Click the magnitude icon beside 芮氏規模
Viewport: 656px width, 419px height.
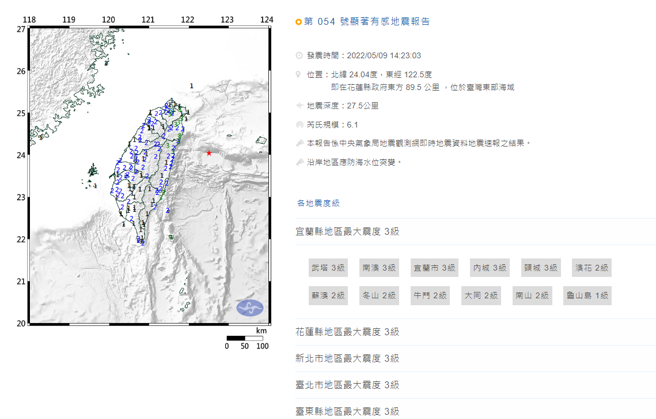pyautogui.click(x=299, y=125)
